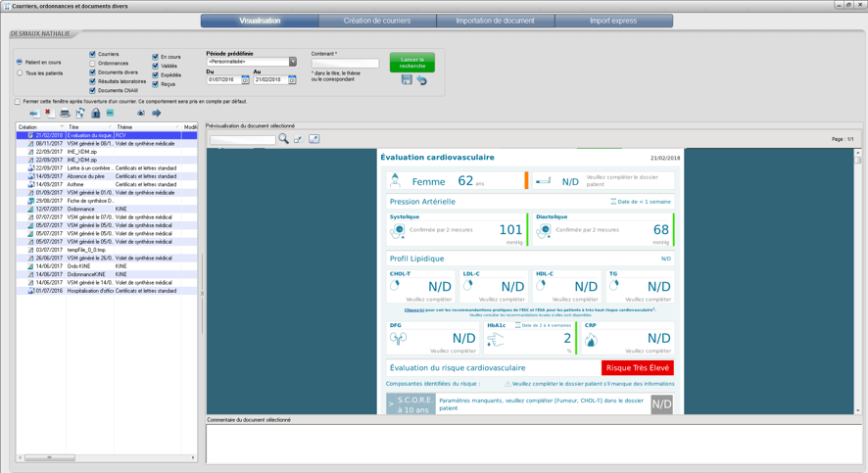Select the Tous les patients radio button
The width and height of the screenshot is (868, 473).
coord(20,72)
